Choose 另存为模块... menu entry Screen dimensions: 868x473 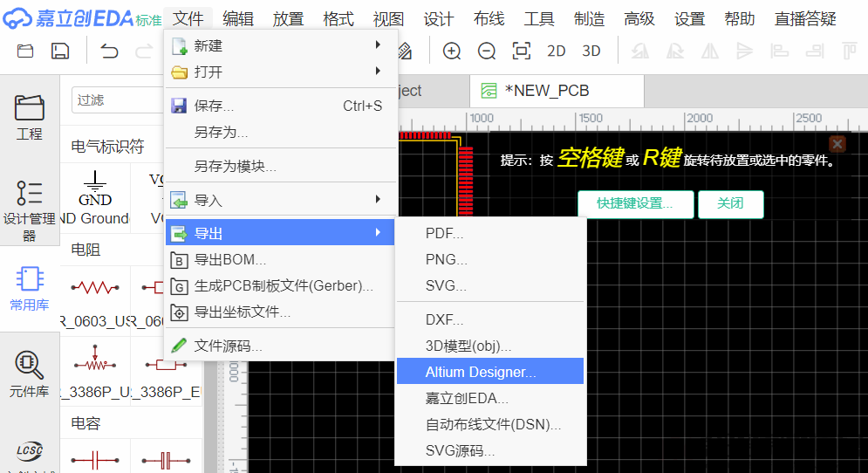pyautogui.click(x=281, y=166)
